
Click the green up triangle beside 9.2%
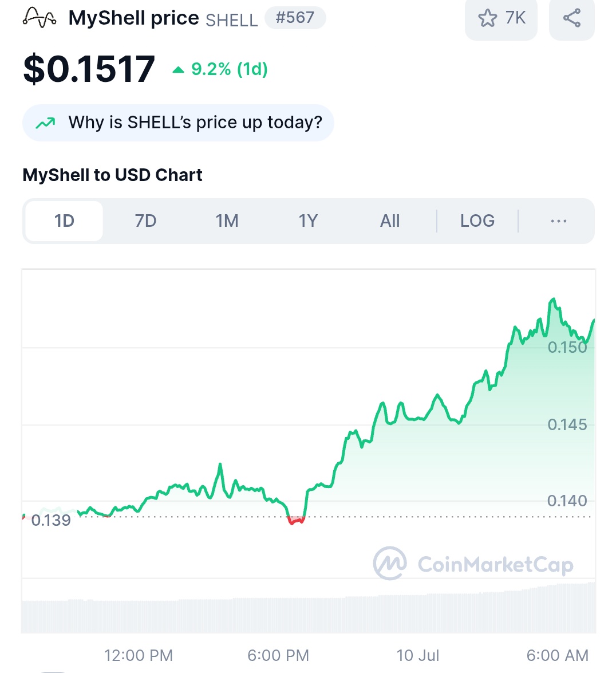point(178,69)
